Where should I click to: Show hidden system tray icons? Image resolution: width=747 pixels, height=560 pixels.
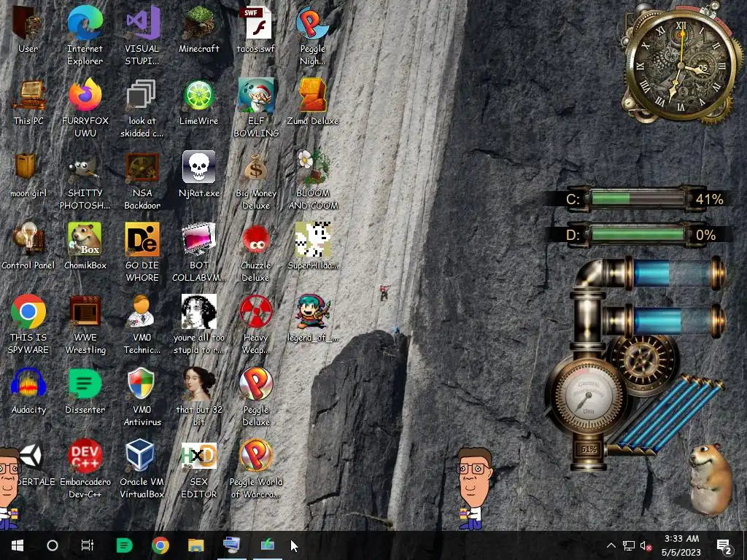point(611,545)
